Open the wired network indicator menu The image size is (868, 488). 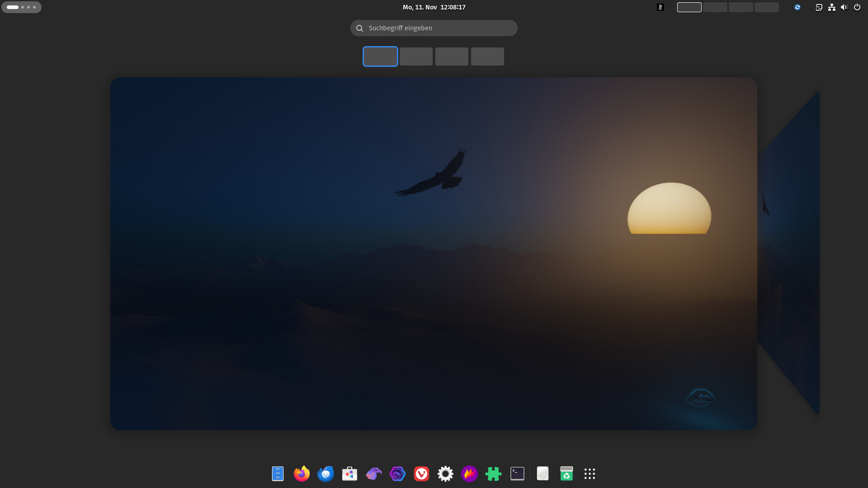tap(831, 7)
